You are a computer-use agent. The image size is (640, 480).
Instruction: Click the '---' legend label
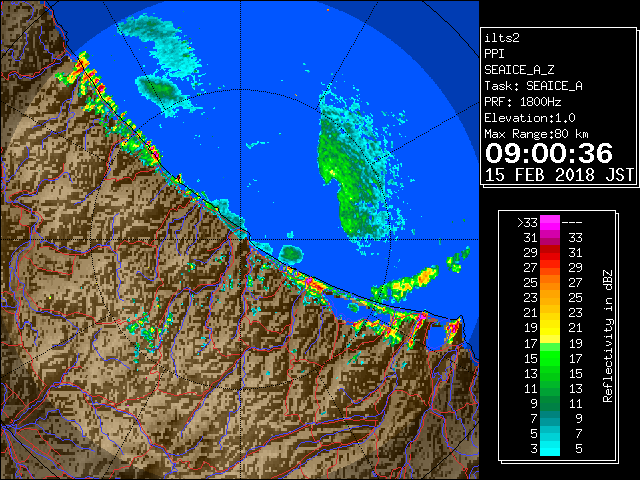pyautogui.click(x=572, y=223)
